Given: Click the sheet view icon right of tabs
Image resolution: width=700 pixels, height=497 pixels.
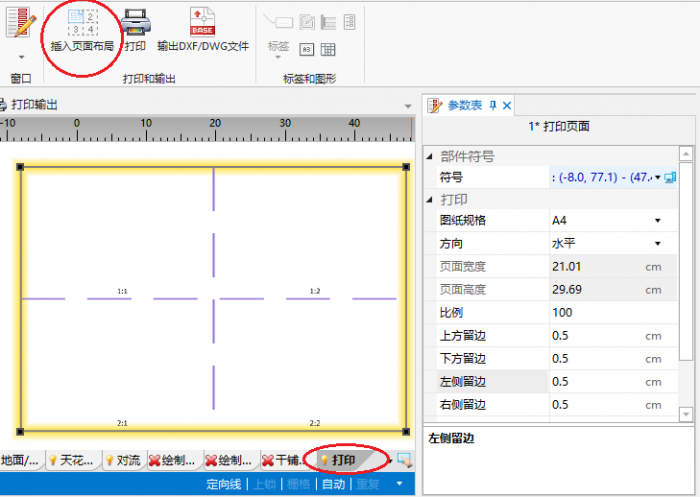Looking at the screenshot, I should 404,460.
